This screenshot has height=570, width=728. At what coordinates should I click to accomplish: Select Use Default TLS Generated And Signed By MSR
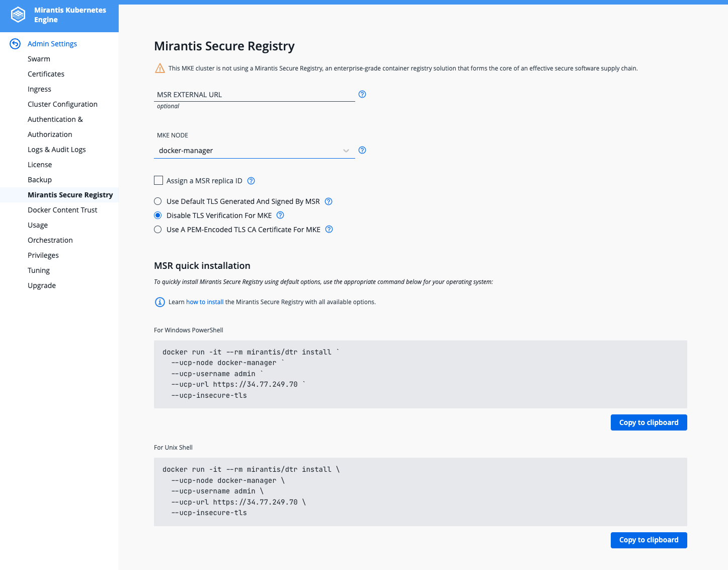(x=158, y=201)
